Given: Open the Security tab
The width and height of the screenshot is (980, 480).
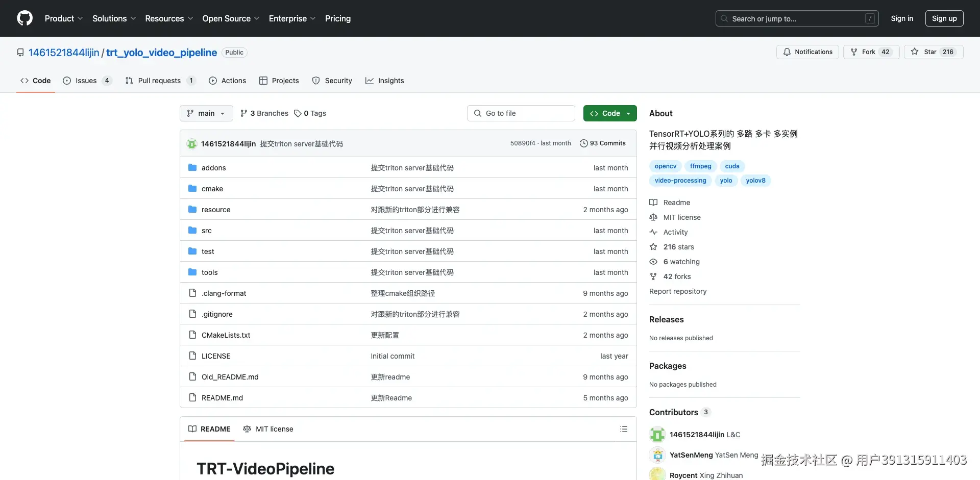Looking at the screenshot, I should point(332,81).
